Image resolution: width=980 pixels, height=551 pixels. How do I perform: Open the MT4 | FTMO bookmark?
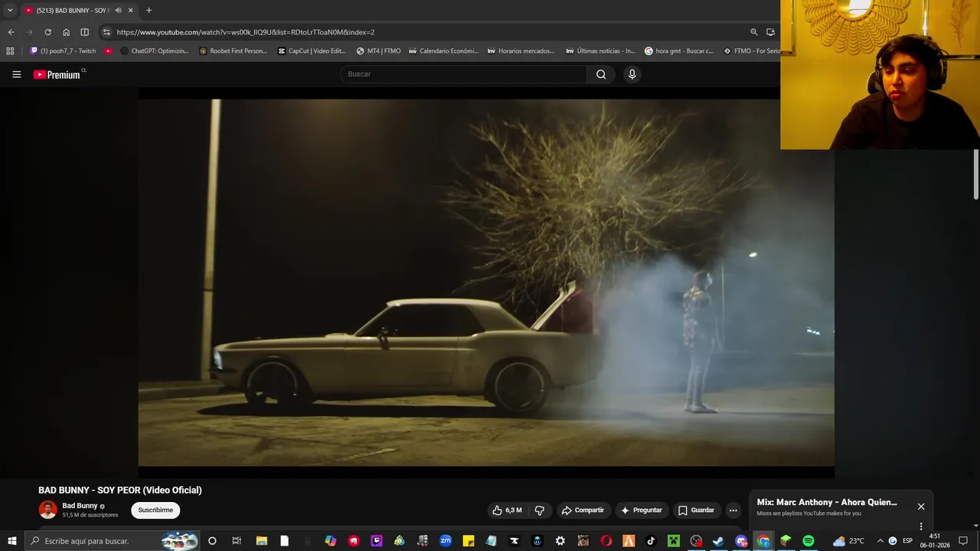379,51
